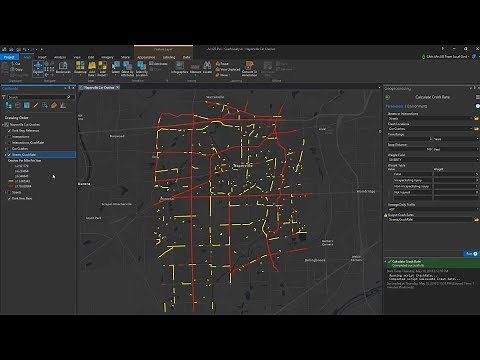Click the Contents filter funnel icon
The width and height of the screenshot is (480, 360).
point(4,97)
